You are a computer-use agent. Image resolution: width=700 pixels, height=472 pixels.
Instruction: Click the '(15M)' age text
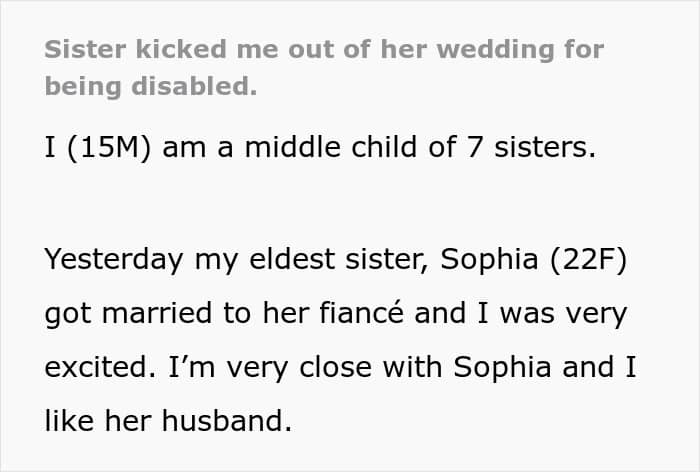pyautogui.click(x=108, y=147)
